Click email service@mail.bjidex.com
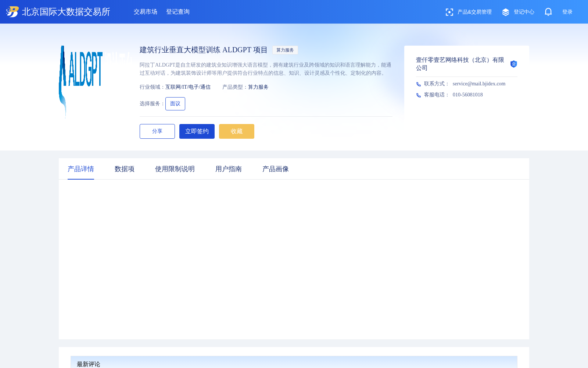Image resolution: width=588 pixels, height=368 pixels. (x=479, y=84)
